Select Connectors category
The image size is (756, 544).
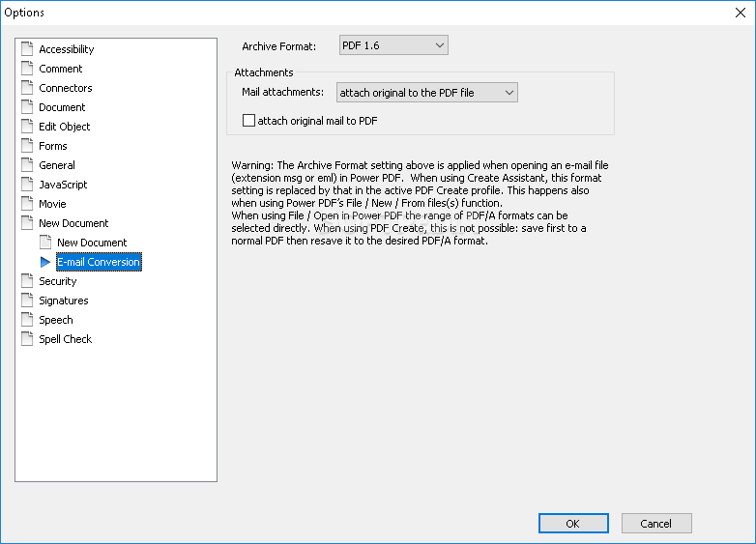[x=66, y=88]
